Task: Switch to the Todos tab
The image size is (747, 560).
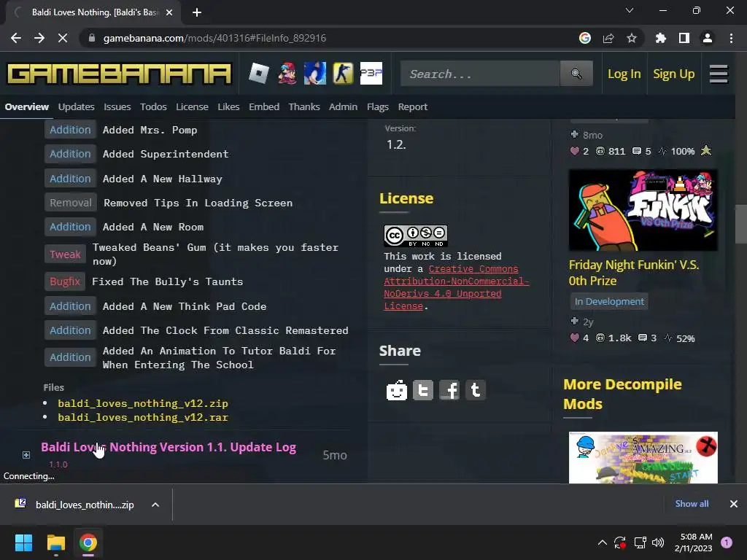Action: coord(153,106)
